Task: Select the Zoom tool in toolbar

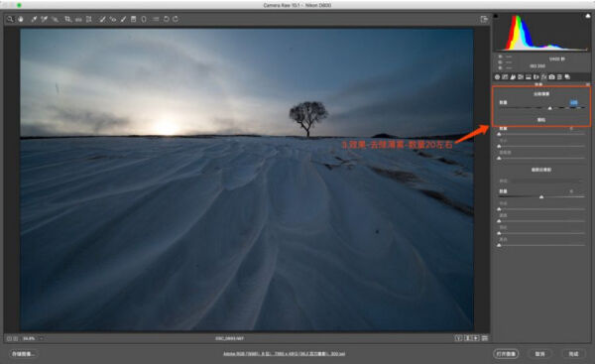Action: tap(10, 19)
